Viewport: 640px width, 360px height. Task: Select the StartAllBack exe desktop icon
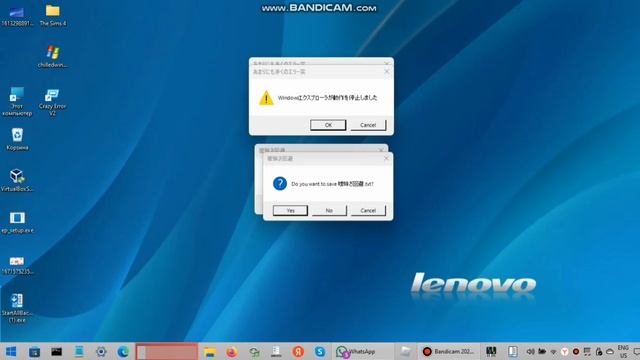tap(17, 308)
